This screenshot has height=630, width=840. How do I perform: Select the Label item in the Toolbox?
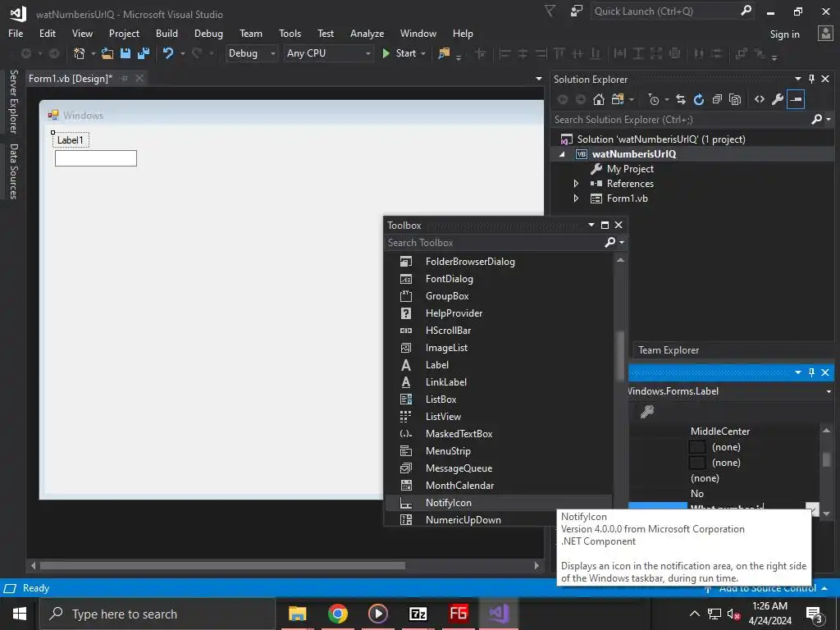coord(498,365)
